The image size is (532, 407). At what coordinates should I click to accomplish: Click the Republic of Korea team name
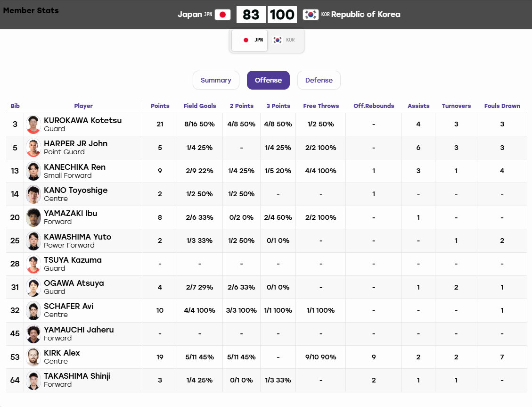click(366, 14)
